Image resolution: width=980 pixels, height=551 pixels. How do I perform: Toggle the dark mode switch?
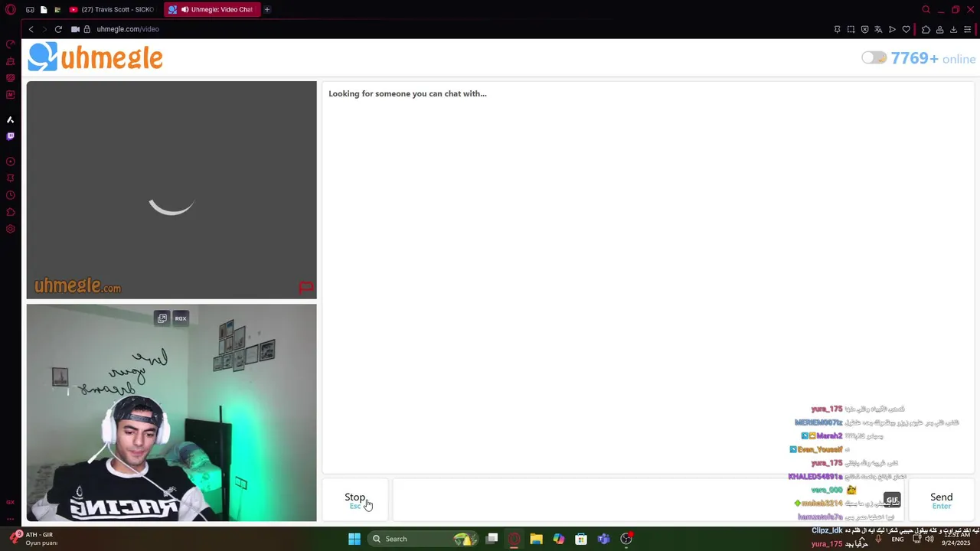pyautogui.click(x=874, y=58)
